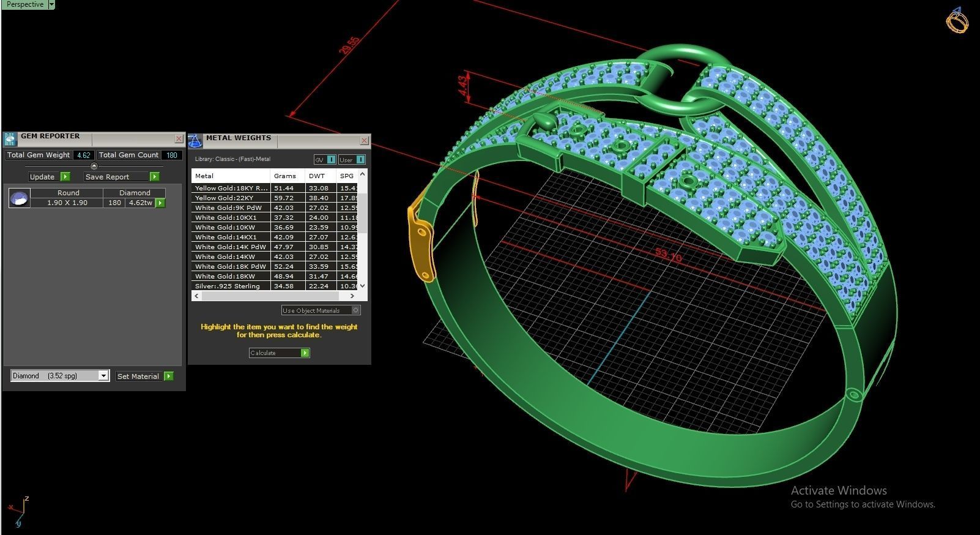Click the Matrix ring logo icon
This screenshot has height=535, width=980.
click(957, 20)
